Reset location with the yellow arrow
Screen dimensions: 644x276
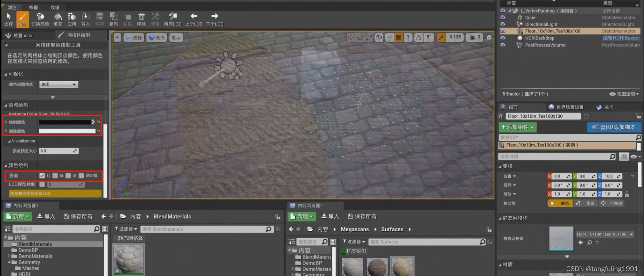[632, 176]
